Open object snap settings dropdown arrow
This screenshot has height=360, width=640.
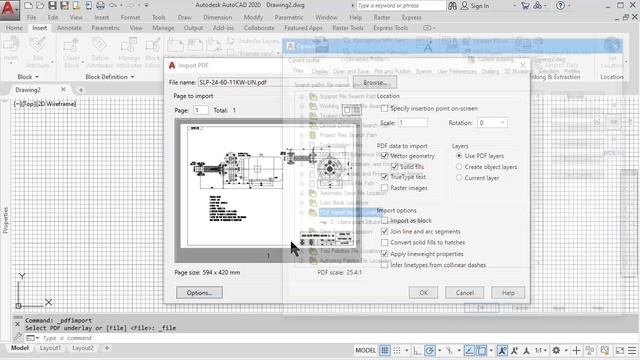point(491,351)
